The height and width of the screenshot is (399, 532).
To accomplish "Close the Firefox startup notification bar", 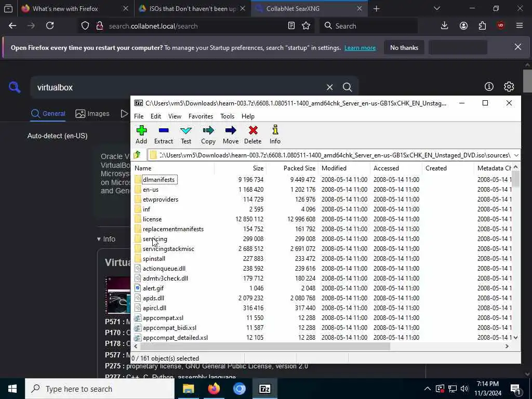I will tap(518, 47).
